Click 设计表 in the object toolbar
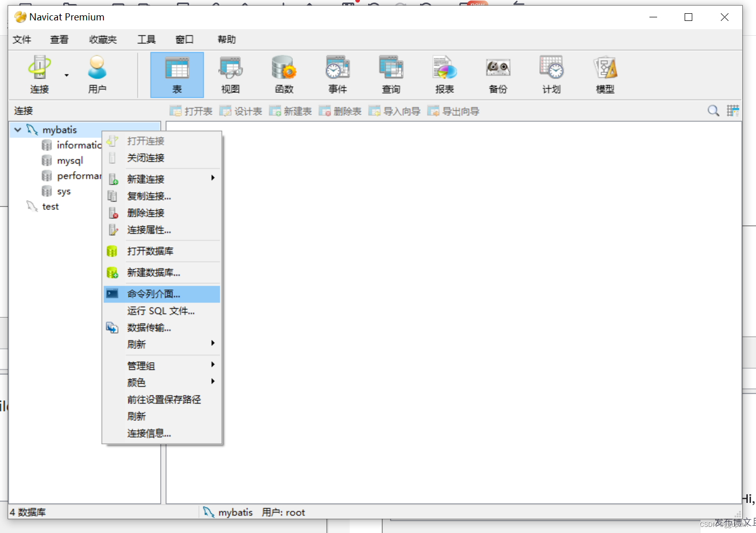Image resolution: width=756 pixels, height=533 pixels. [x=241, y=111]
